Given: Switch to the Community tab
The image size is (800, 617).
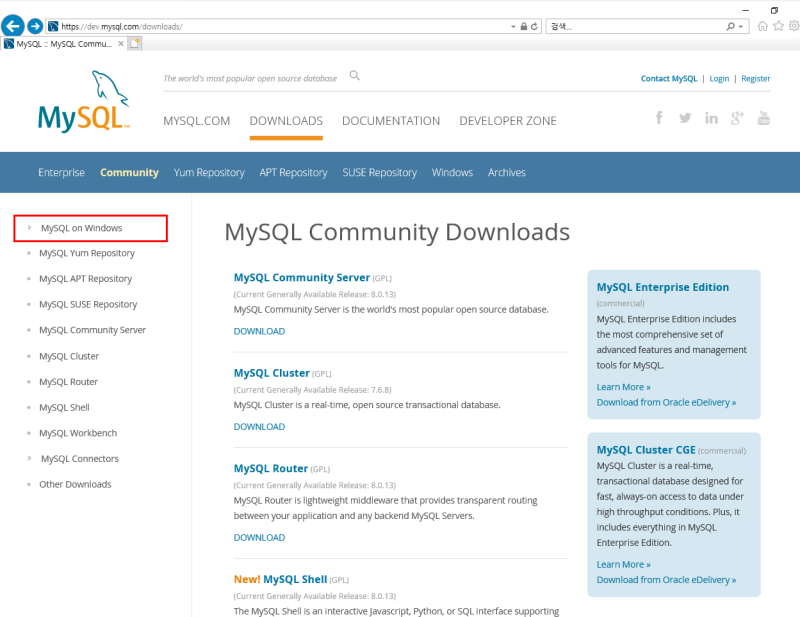Looking at the screenshot, I should pyautogui.click(x=129, y=172).
